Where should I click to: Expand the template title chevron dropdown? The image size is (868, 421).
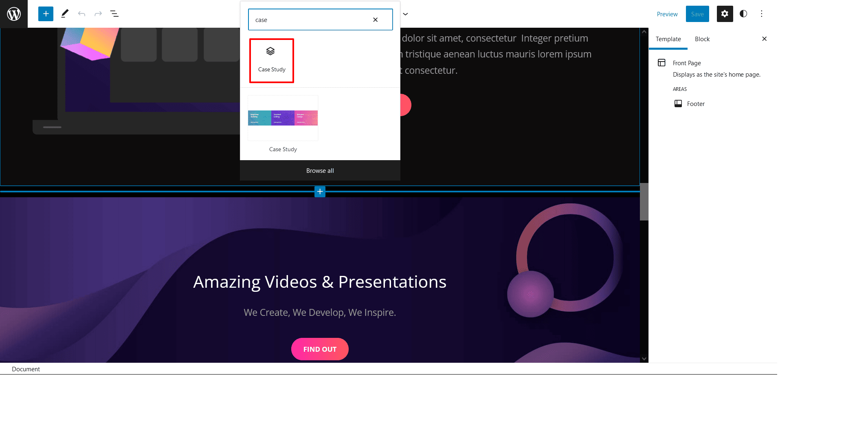(x=405, y=14)
